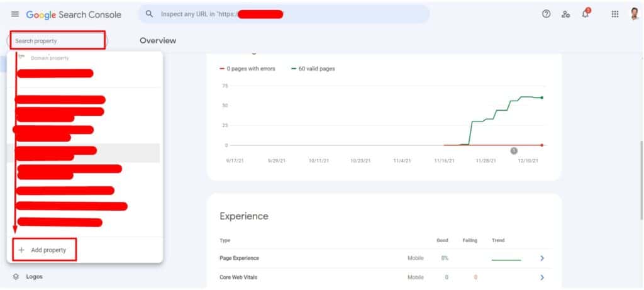This screenshot has height=290, width=644.
Task: Click the annotation marker on the chart
Action: coord(514,151)
